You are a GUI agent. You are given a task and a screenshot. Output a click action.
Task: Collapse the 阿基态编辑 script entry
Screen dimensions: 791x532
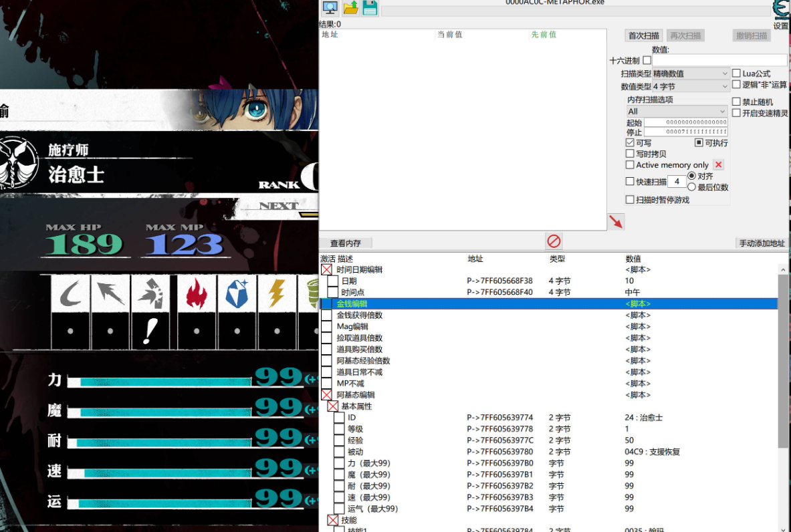(326, 395)
